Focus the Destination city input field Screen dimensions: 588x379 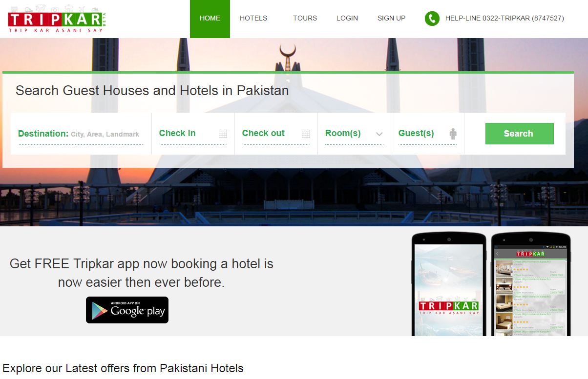pos(81,134)
